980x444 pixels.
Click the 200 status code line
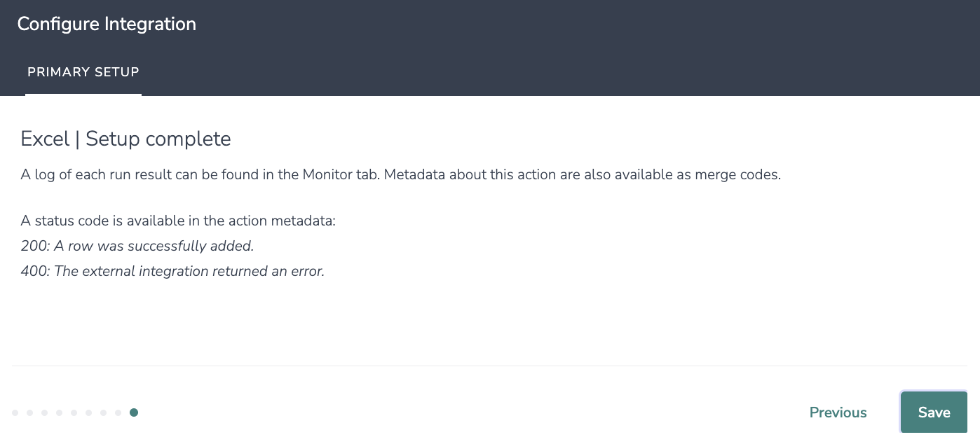(x=137, y=246)
